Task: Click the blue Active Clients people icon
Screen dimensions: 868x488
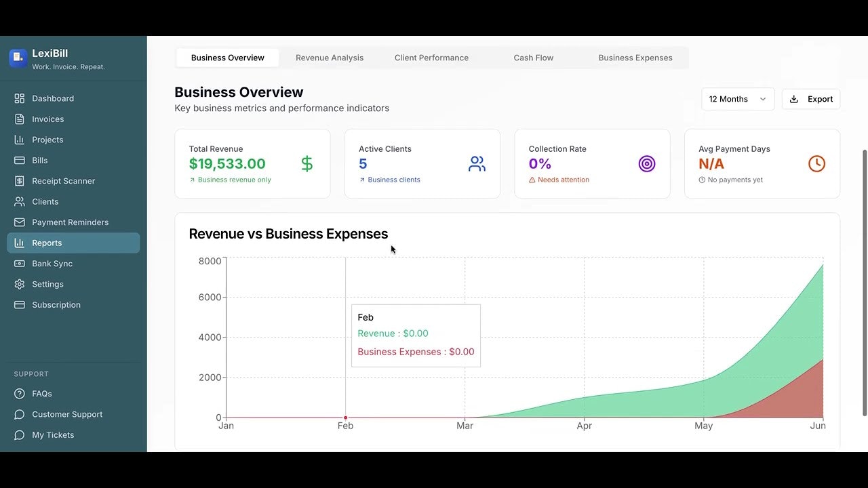Action: point(477,163)
